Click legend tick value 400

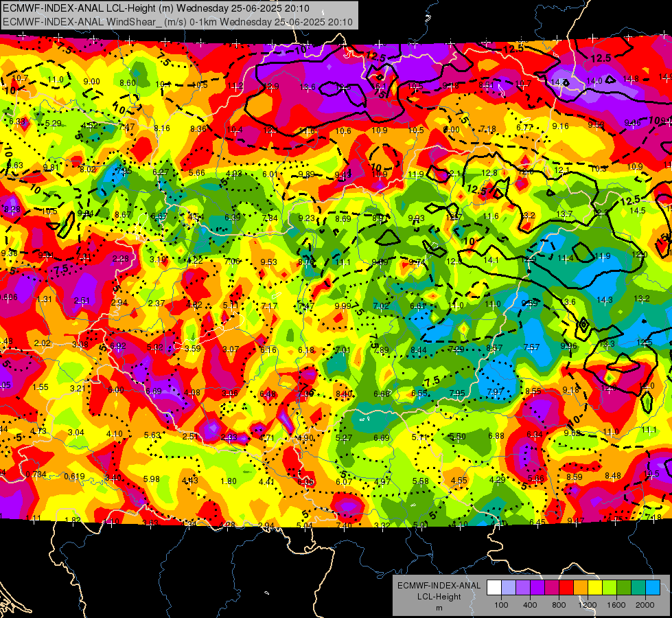pos(530,605)
